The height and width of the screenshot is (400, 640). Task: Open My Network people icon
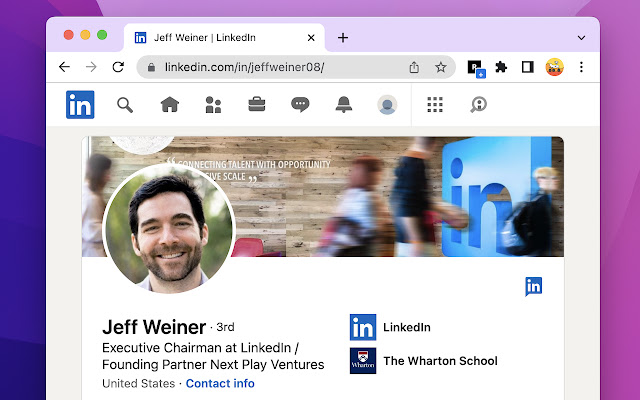[213, 104]
